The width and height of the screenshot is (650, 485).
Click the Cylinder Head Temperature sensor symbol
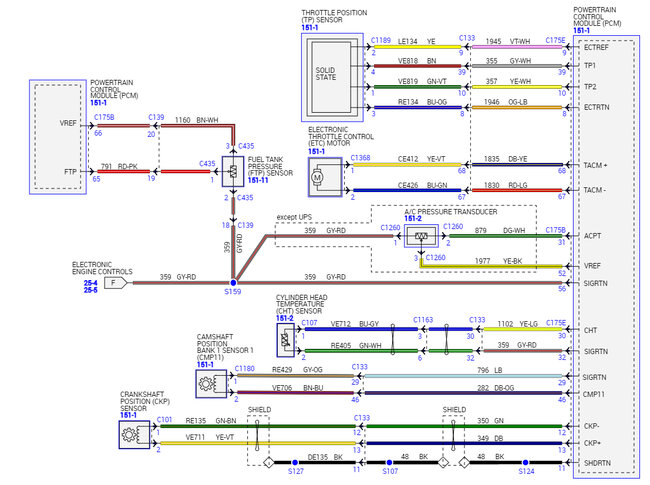(286, 340)
